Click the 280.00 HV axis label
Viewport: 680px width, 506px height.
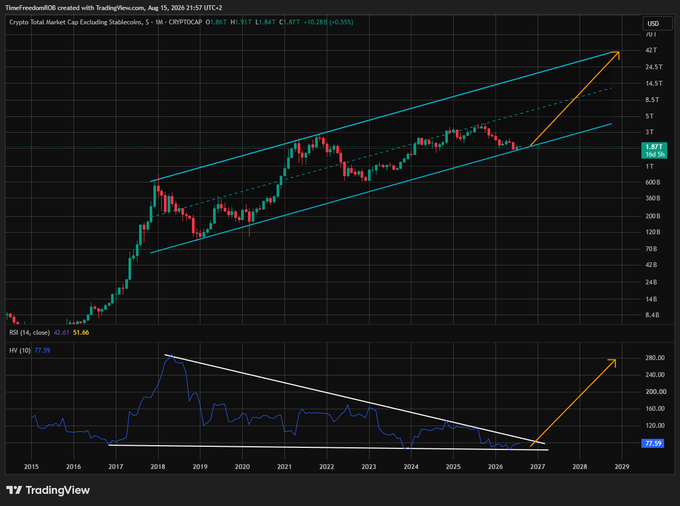click(655, 358)
